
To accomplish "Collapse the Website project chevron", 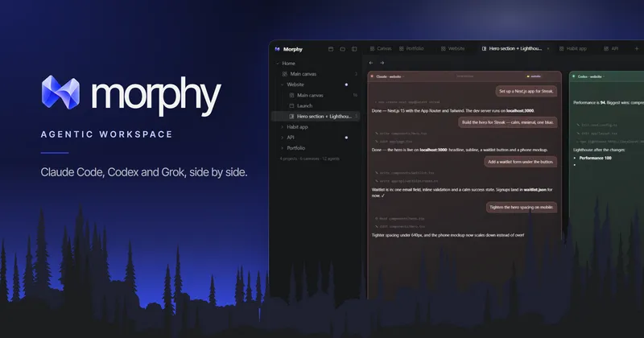I will (283, 84).
